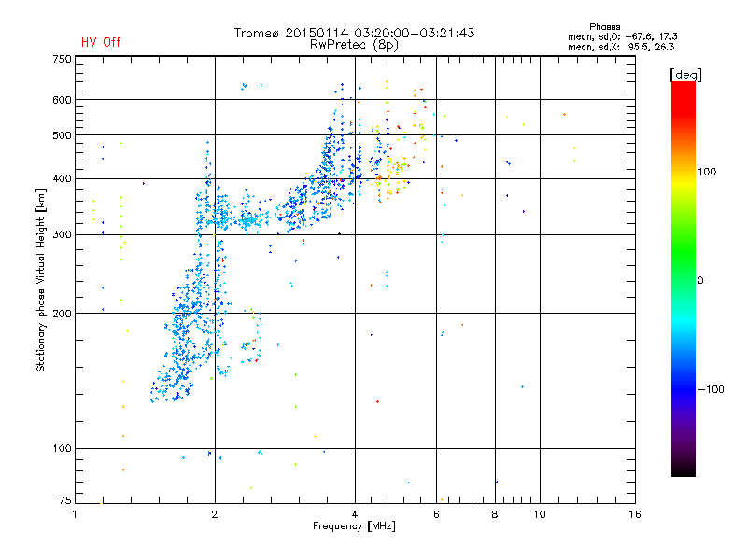Click the 16 label on the frequency axis
This screenshot has height=560, width=747.
(634, 514)
